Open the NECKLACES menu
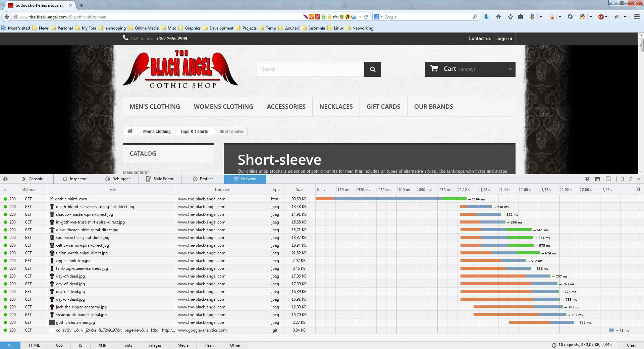The height and width of the screenshot is (349, 644). [336, 107]
